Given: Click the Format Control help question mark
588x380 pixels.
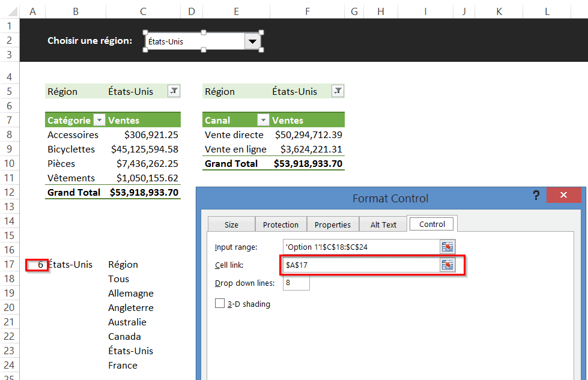Looking at the screenshot, I should pos(536,196).
